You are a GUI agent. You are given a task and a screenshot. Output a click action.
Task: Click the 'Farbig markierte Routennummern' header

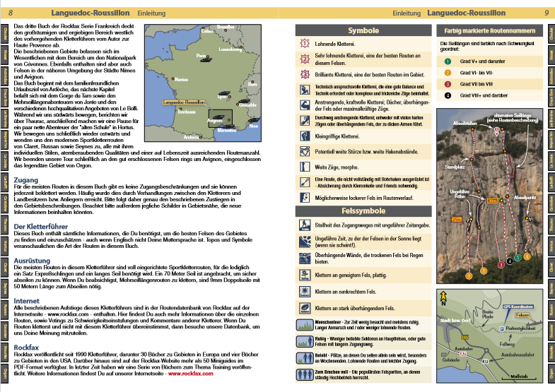coord(489,31)
